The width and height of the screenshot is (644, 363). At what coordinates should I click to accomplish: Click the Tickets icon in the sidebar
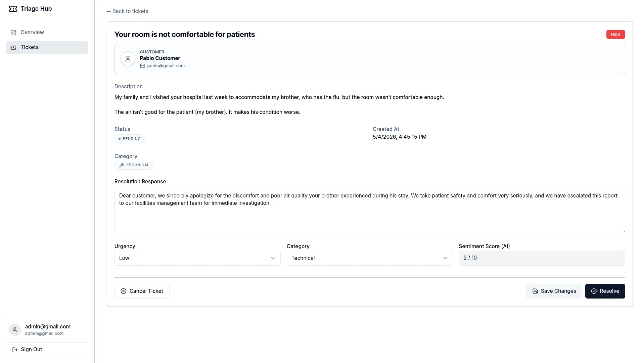pyautogui.click(x=13, y=47)
